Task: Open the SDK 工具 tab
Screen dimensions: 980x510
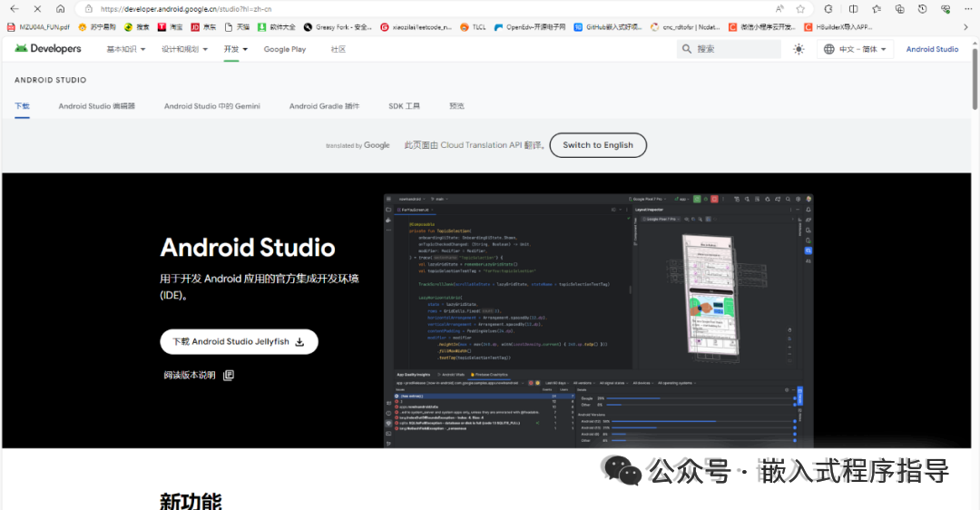Action: (405, 106)
